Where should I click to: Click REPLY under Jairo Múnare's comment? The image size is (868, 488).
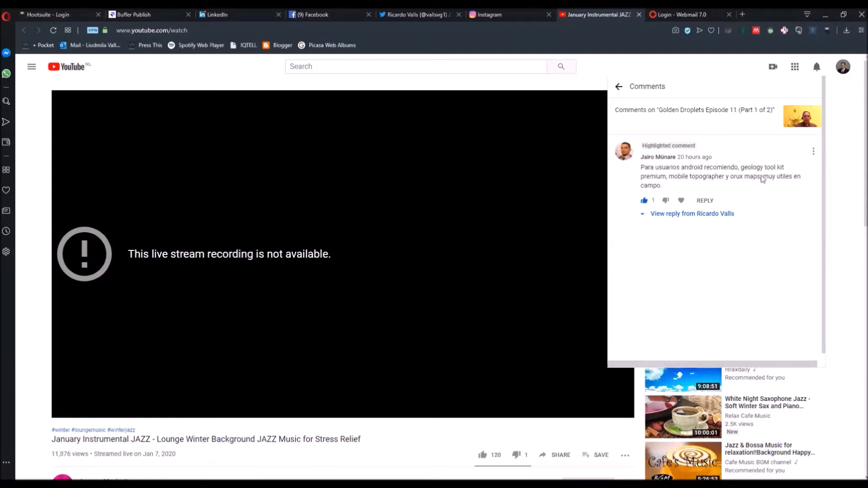(705, 201)
